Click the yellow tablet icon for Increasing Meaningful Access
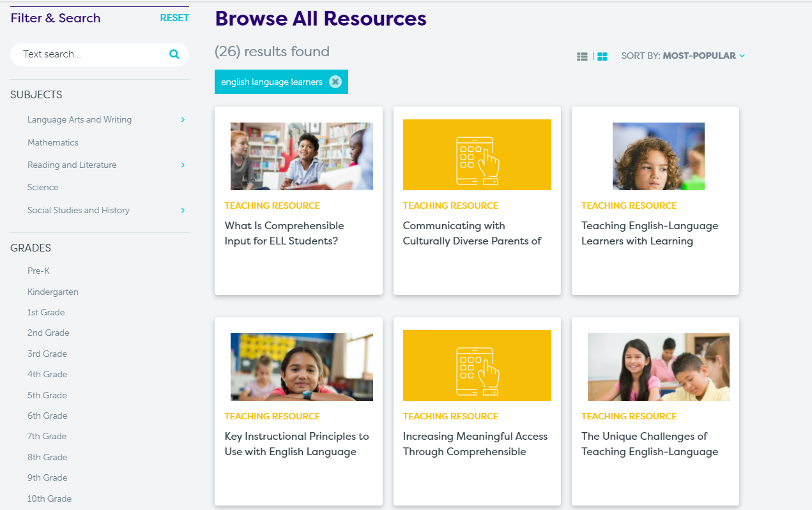 (x=477, y=365)
